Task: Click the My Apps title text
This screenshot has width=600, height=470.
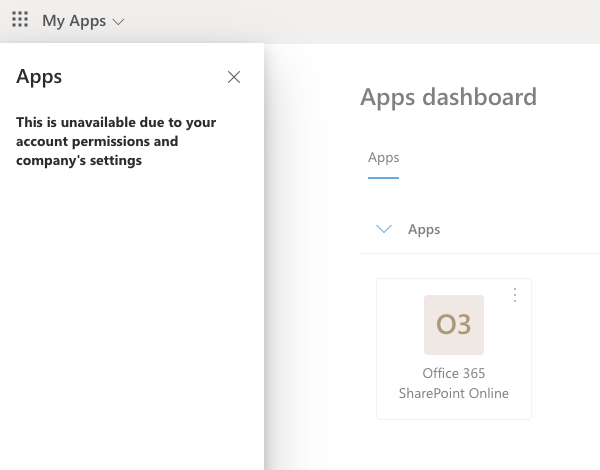Action: 73,21
